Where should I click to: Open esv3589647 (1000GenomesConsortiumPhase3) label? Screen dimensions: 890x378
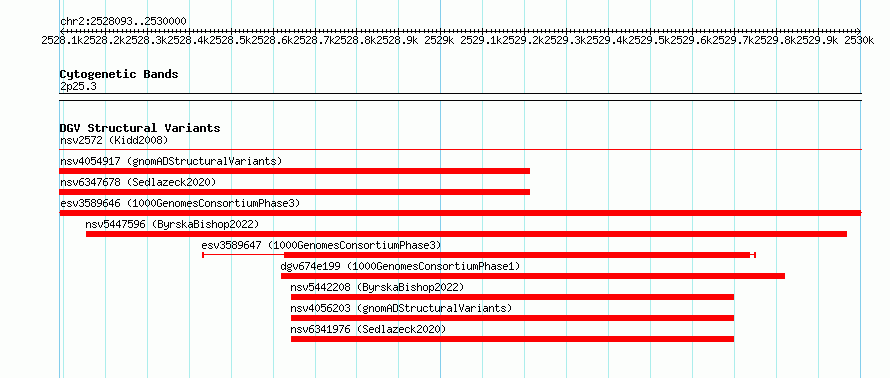pos(321,245)
